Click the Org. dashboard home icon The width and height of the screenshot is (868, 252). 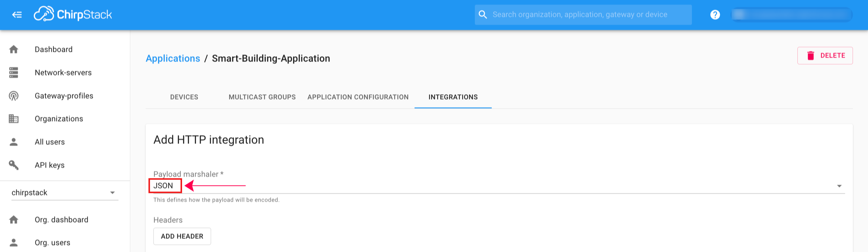point(14,220)
